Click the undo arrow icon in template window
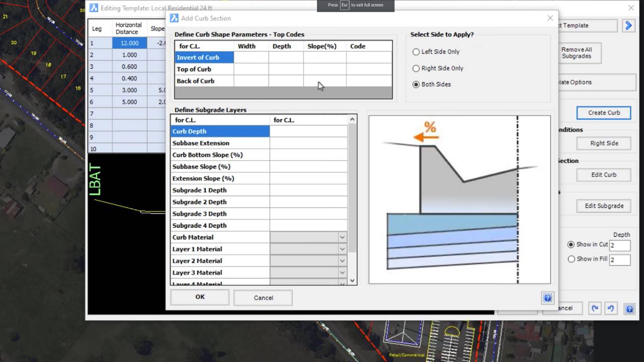Viewport: 644px width, 362px height. [x=610, y=308]
